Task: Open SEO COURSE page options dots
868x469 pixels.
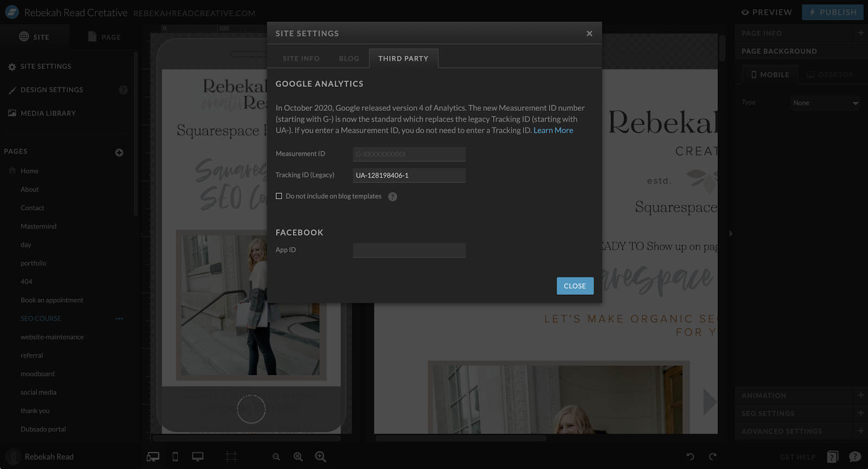Action: click(119, 319)
